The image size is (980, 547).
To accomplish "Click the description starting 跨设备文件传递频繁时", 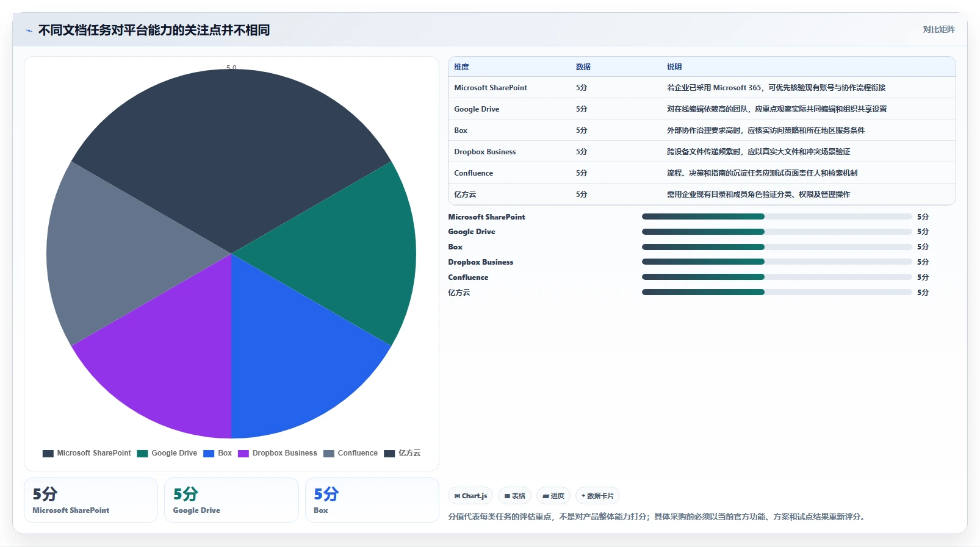I will pos(758,152).
